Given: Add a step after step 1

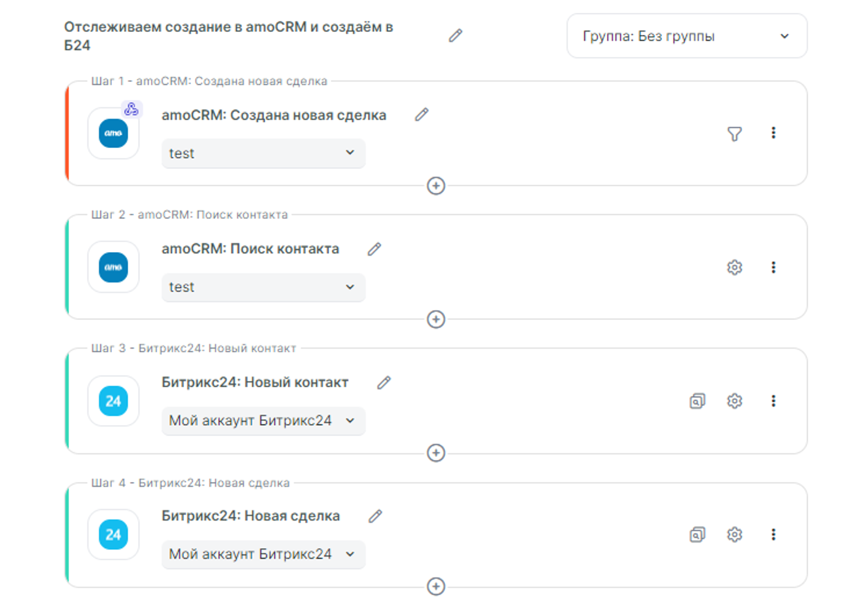Looking at the screenshot, I should click(436, 186).
